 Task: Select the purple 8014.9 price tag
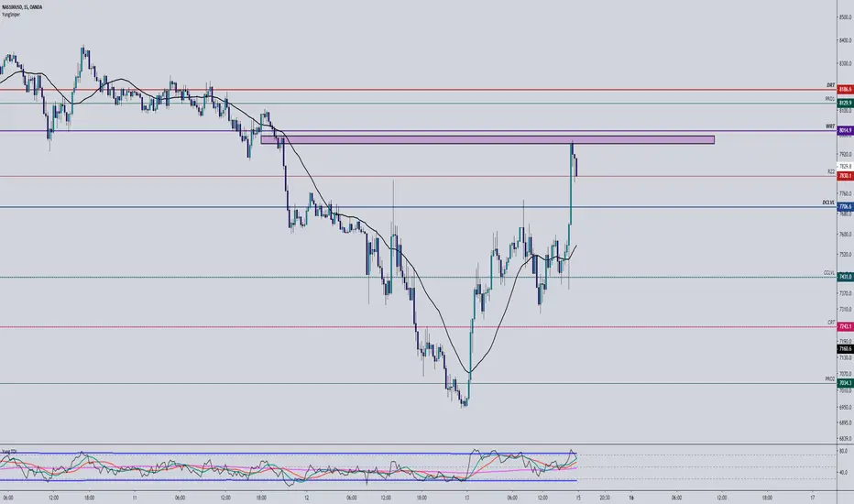click(x=845, y=130)
